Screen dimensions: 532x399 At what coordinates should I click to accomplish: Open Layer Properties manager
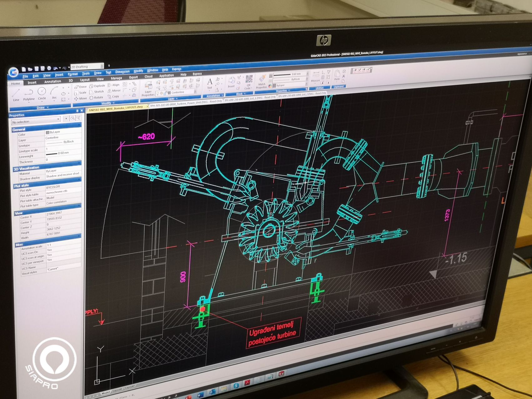pyautogui.click(x=148, y=88)
